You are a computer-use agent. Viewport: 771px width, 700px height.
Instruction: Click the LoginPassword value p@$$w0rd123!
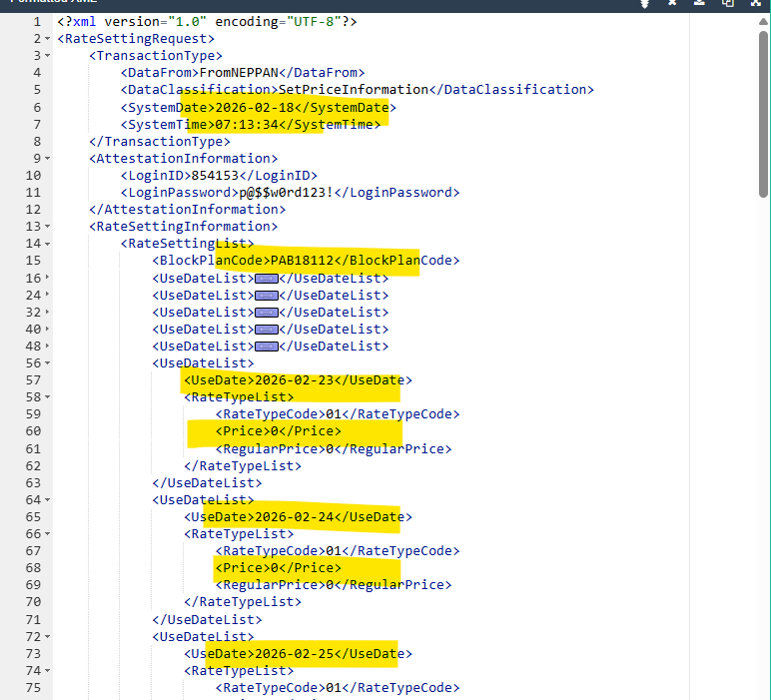click(287, 192)
